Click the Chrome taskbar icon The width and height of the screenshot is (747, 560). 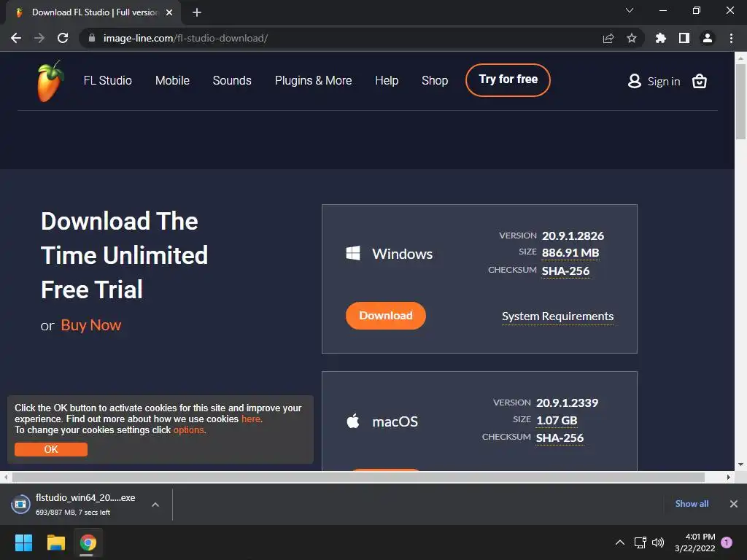pos(88,542)
